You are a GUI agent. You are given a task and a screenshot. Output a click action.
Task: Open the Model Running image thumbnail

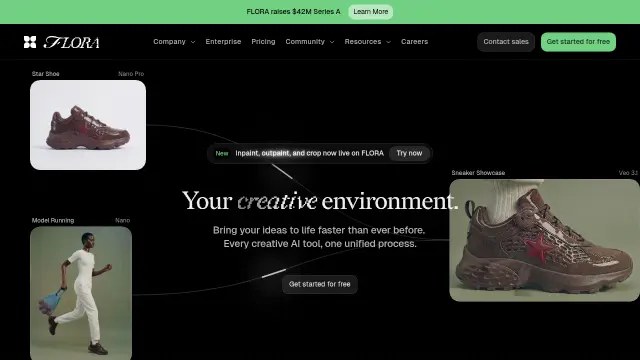(x=81, y=293)
